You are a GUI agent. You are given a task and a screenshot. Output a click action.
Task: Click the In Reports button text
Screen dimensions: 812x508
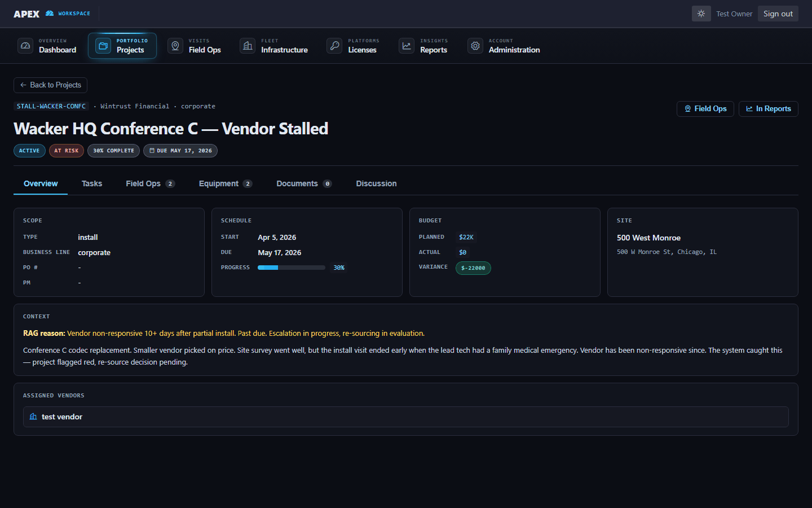(774, 109)
